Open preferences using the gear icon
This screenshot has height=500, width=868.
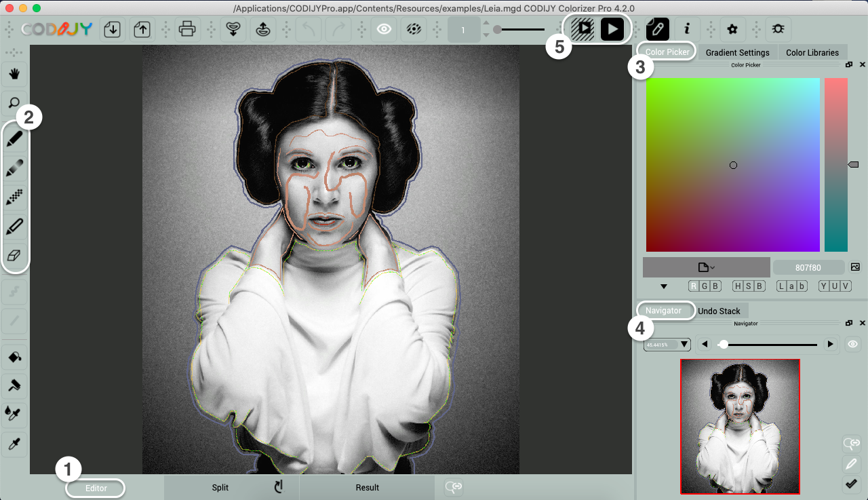(x=732, y=29)
